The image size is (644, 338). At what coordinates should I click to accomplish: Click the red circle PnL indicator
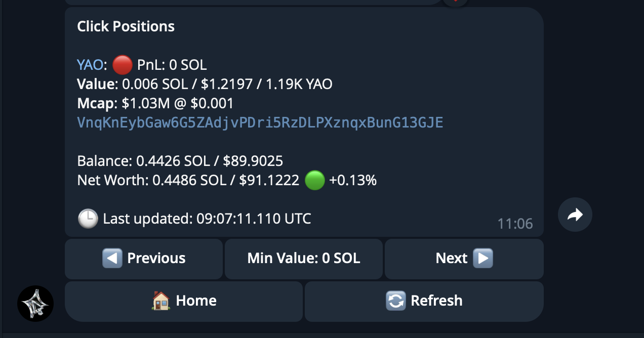click(122, 65)
